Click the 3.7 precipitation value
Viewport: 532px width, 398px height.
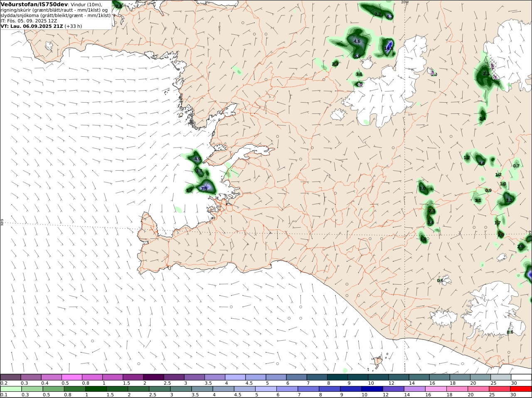tap(199, 171)
